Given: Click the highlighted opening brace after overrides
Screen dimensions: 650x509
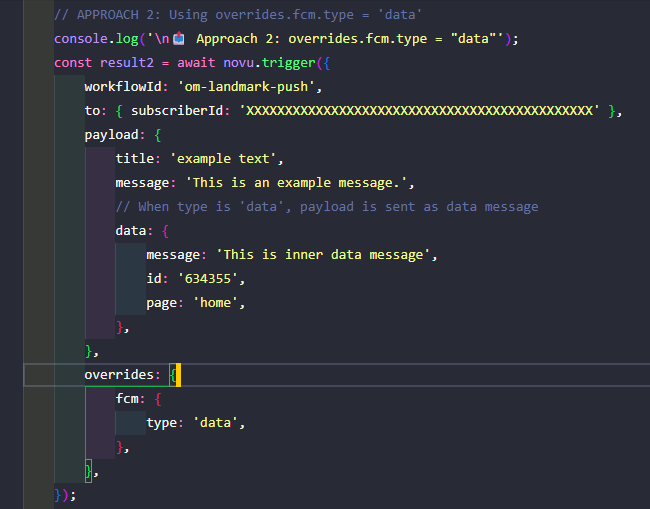Looking at the screenshot, I should click(x=173, y=375).
